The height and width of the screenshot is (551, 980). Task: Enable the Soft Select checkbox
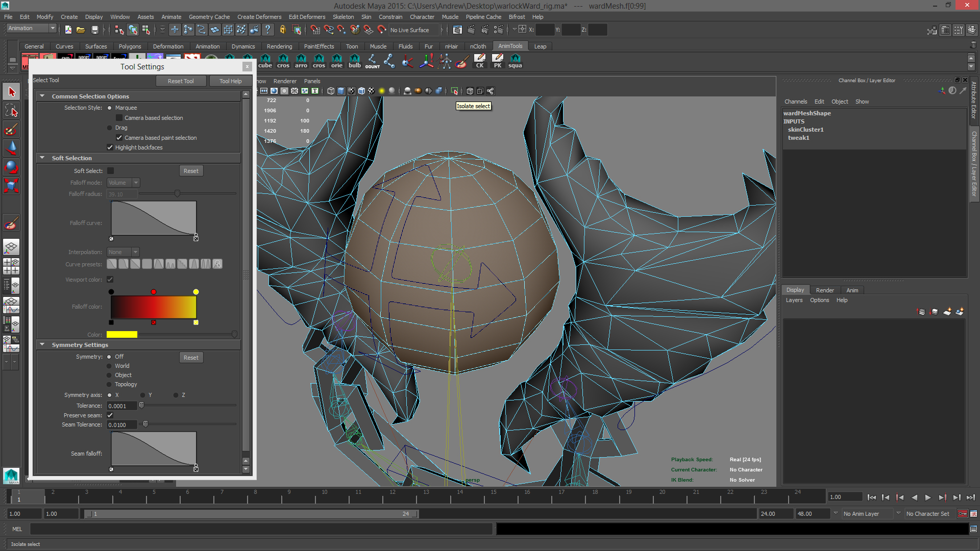111,171
